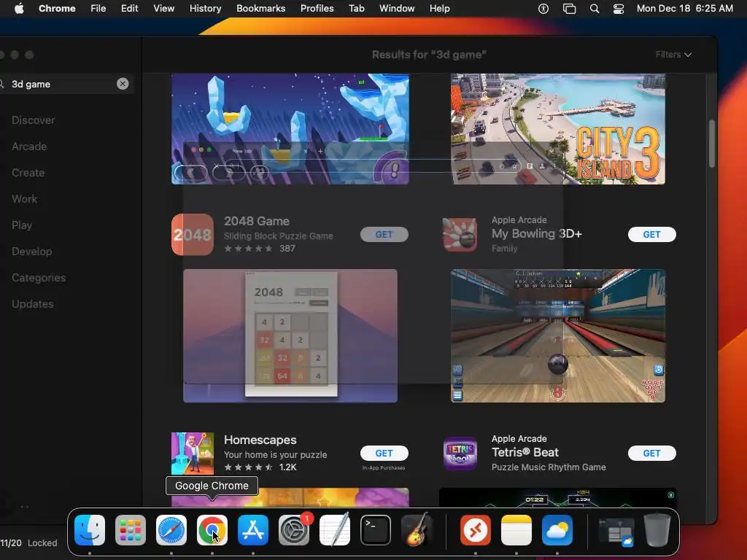Open Weather app in dock
This screenshot has width=747, height=560.
point(557,530)
